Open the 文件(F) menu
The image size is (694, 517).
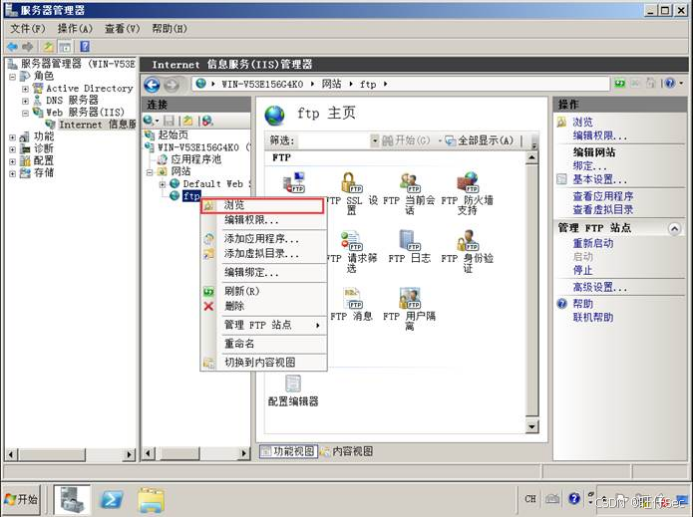pos(28,29)
